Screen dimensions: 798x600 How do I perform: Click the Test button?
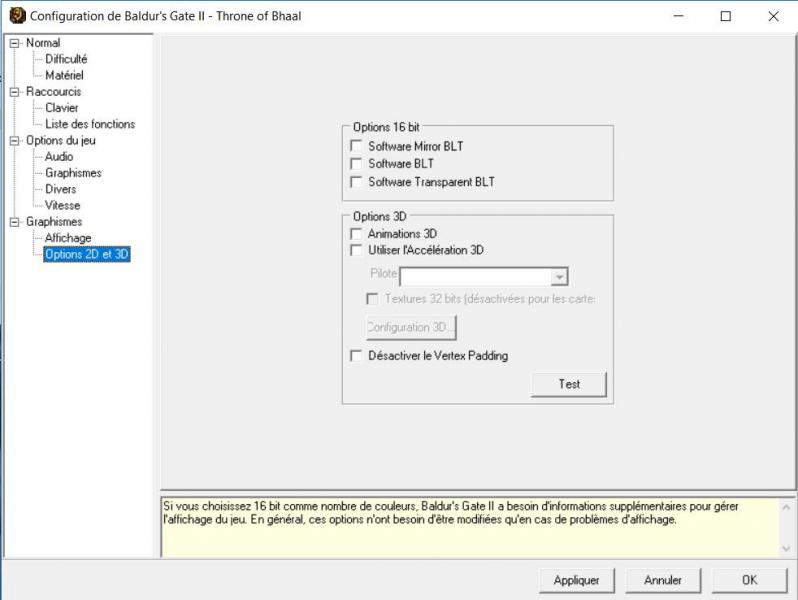[x=569, y=384]
